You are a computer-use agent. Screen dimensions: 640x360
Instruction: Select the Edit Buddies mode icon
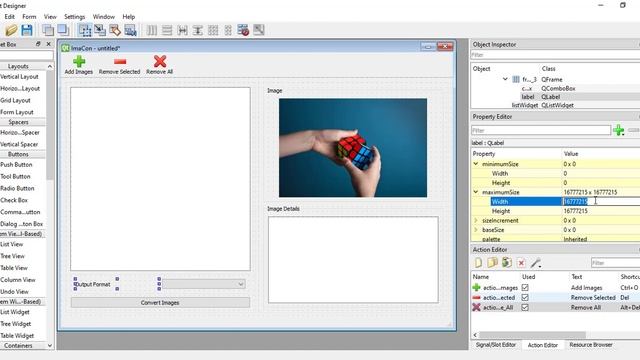pyautogui.click(x=115, y=30)
